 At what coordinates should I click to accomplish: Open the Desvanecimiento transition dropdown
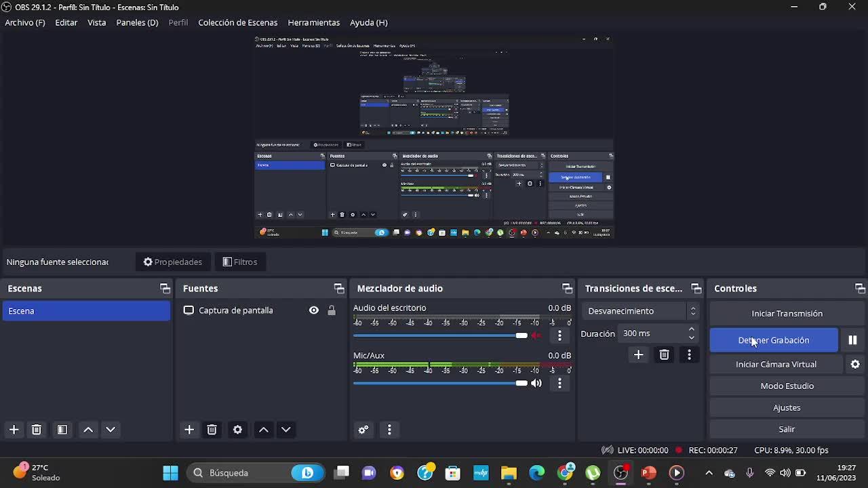pyautogui.click(x=641, y=311)
